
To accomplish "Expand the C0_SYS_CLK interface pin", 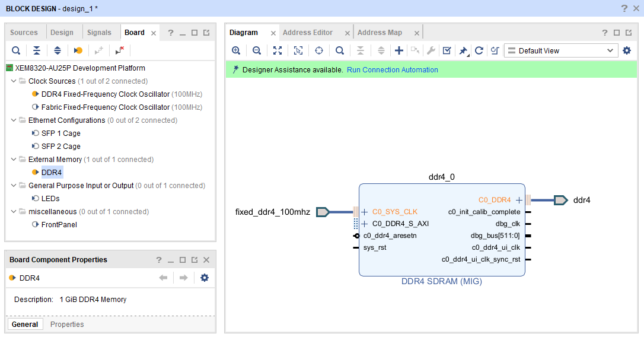I will pyautogui.click(x=364, y=212).
